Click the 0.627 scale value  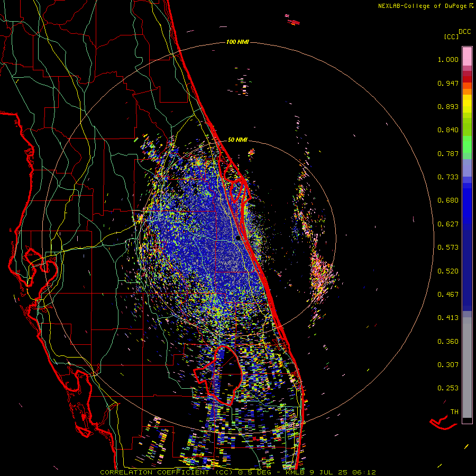(x=448, y=224)
